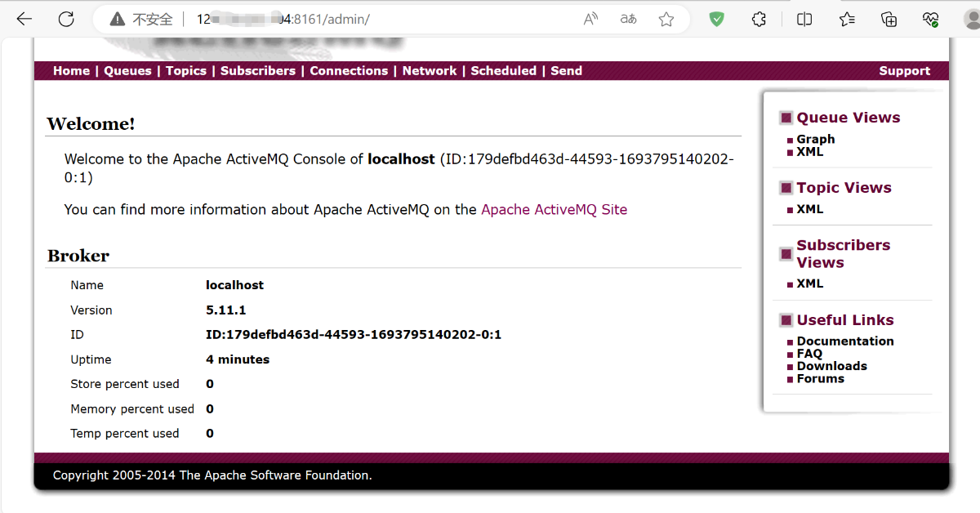
Task: Click the ID label in Broker table
Action: (78, 335)
